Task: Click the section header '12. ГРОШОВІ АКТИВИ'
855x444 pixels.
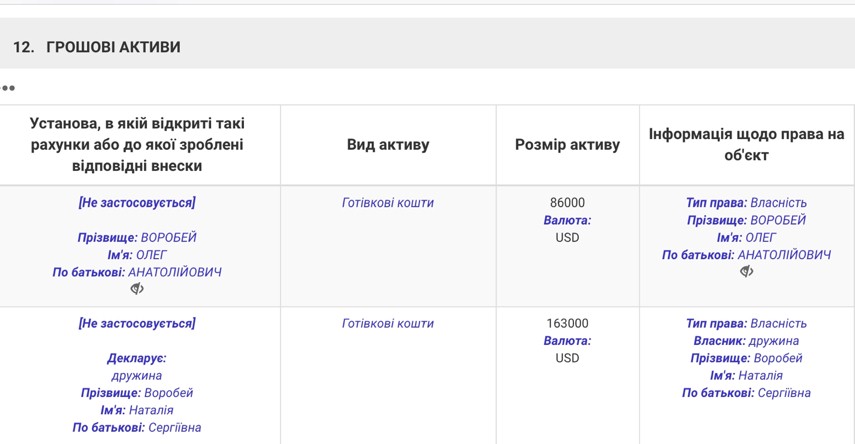Action: [x=97, y=47]
